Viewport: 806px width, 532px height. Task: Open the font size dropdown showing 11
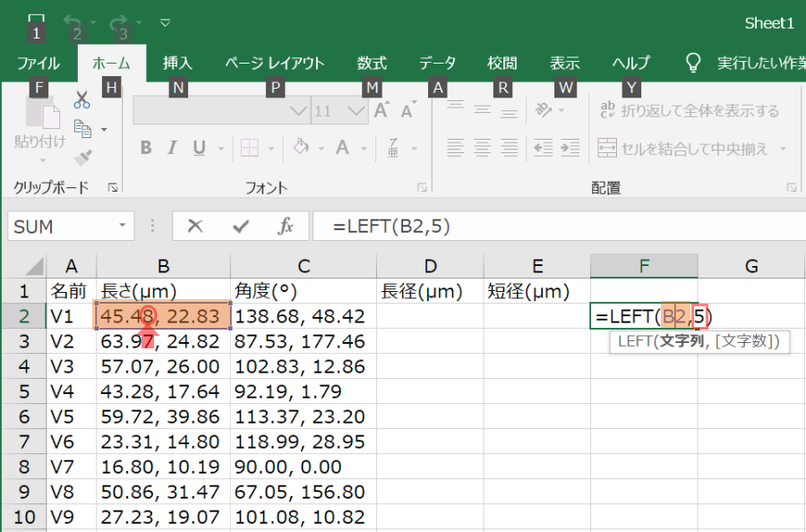coord(356,110)
